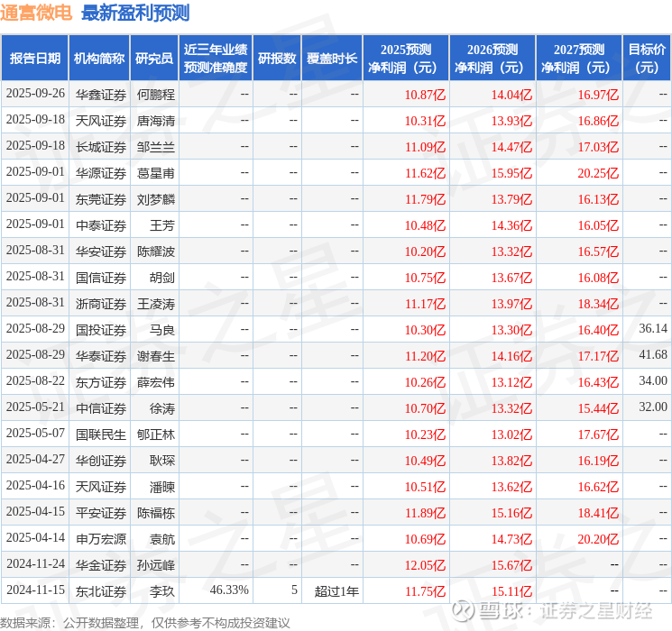Select institution 东方证券
672x631 pixels.
coord(101,382)
